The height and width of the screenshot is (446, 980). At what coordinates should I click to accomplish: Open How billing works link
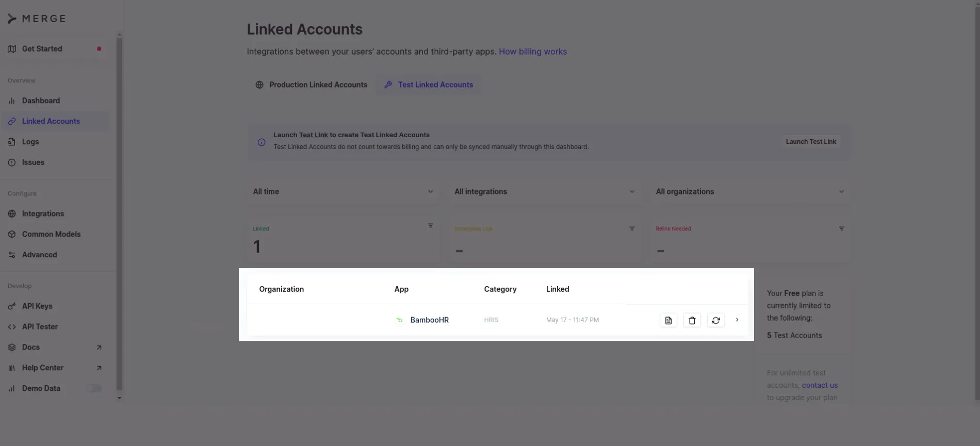[x=533, y=52]
